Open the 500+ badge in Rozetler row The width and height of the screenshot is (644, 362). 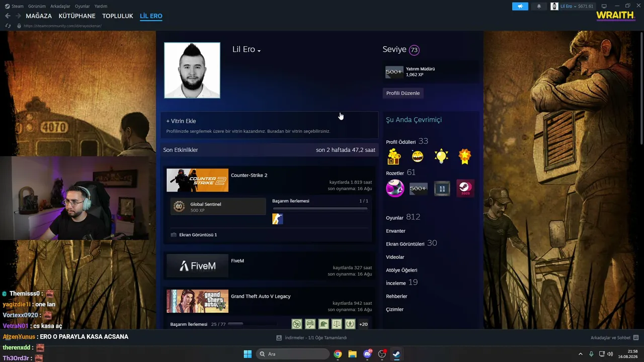(x=418, y=189)
